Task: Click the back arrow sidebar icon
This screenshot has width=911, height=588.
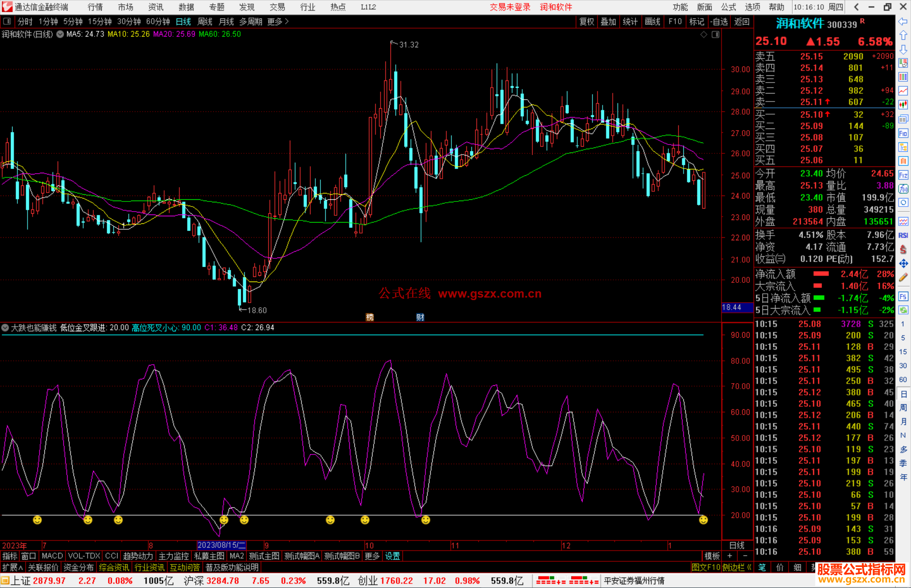Action: (x=903, y=21)
